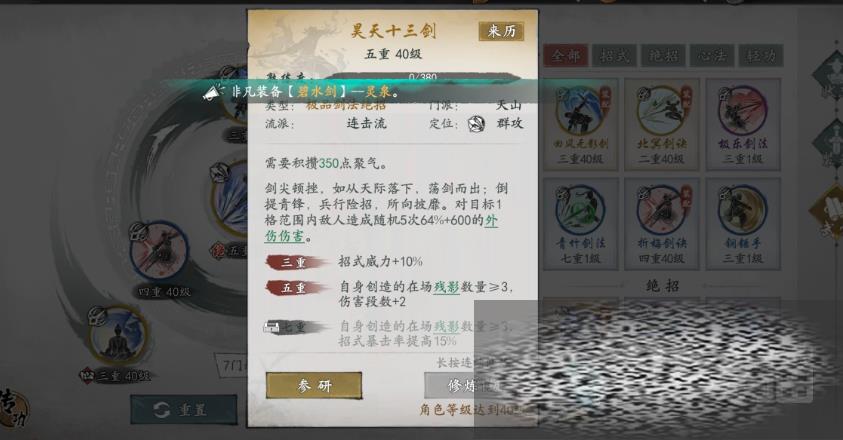Open the 外伤伤害 underlined link
Screen dimensions: 843x440
click(x=381, y=228)
